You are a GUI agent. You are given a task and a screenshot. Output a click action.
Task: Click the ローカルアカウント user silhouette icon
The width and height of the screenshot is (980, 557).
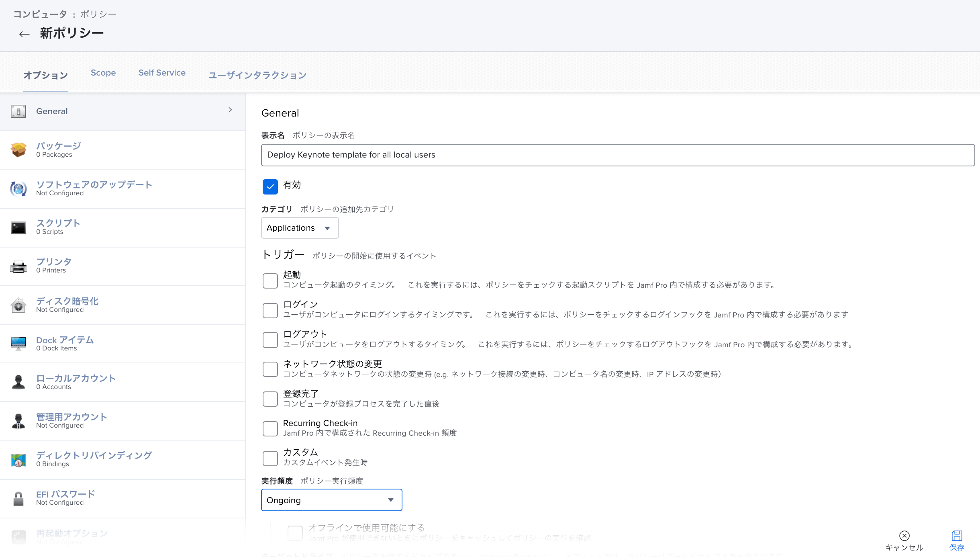(x=18, y=382)
